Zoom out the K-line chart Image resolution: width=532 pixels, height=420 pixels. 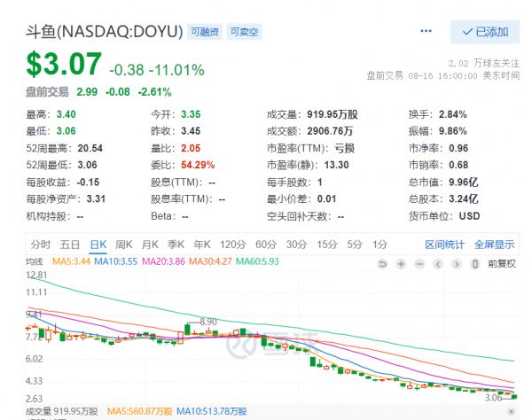click(x=419, y=263)
